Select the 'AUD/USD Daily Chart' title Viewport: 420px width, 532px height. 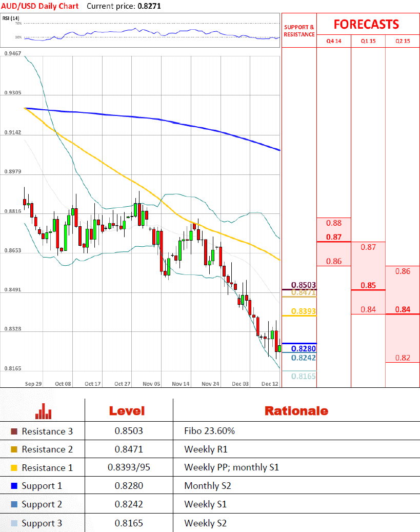pyautogui.click(x=39, y=6)
